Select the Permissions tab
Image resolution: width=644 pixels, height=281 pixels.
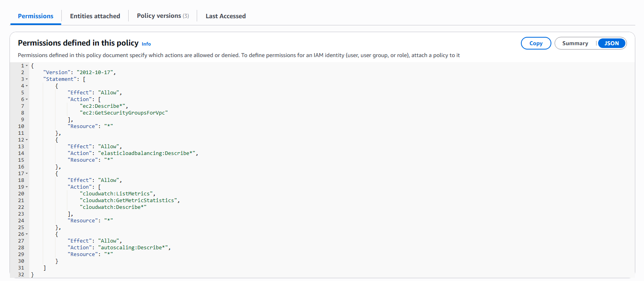coord(35,16)
